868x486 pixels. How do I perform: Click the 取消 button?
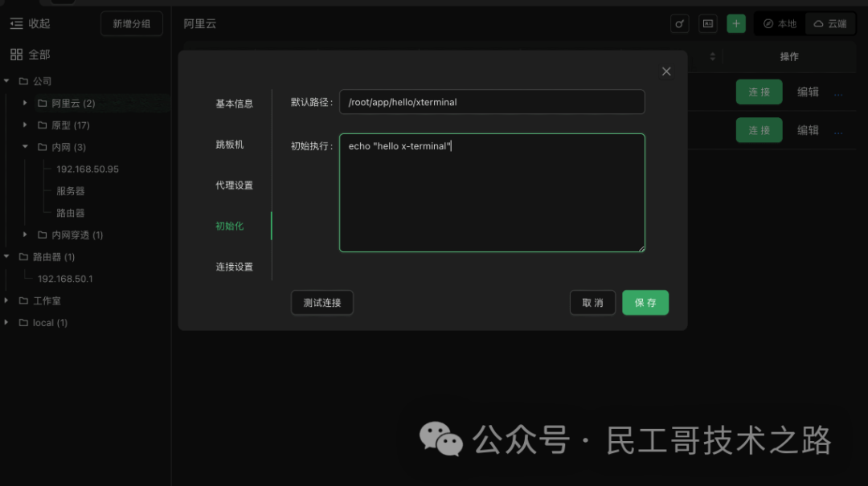[592, 303]
